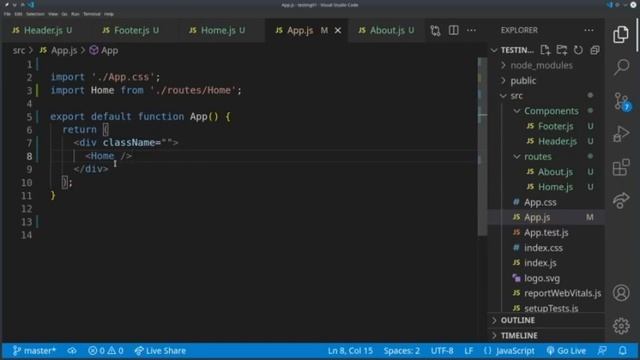Click Go Live in status bar
Screen dimensions: 640x360
click(x=566, y=351)
